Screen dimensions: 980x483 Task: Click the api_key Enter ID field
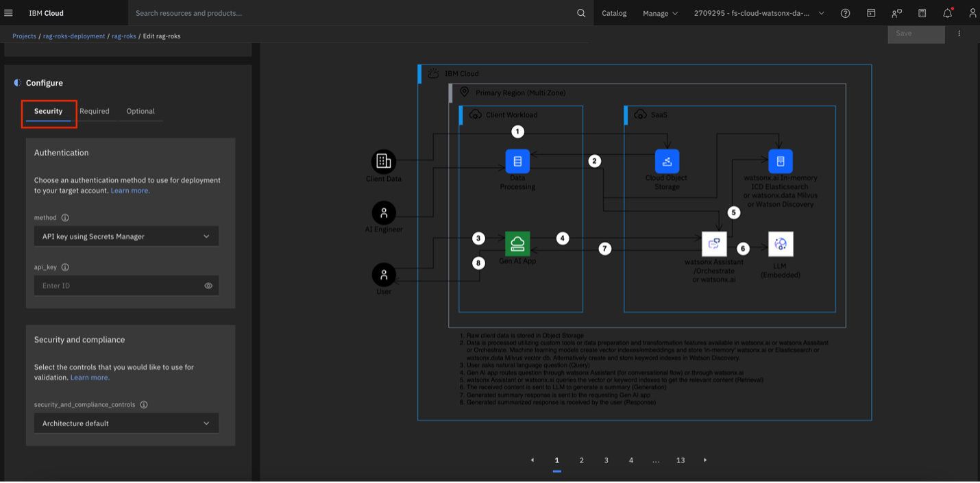[x=117, y=286]
